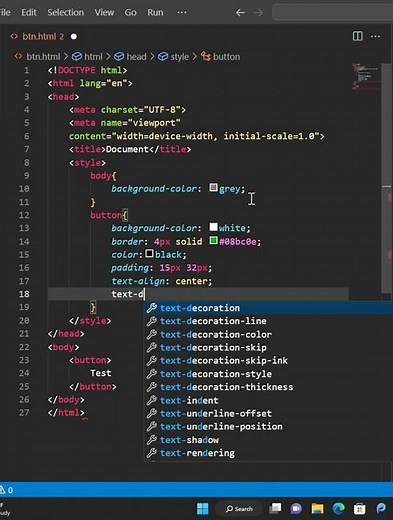The height and width of the screenshot is (520, 393).
Task: Open File Explorer from the taskbar
Action: (x=317, y=509)
